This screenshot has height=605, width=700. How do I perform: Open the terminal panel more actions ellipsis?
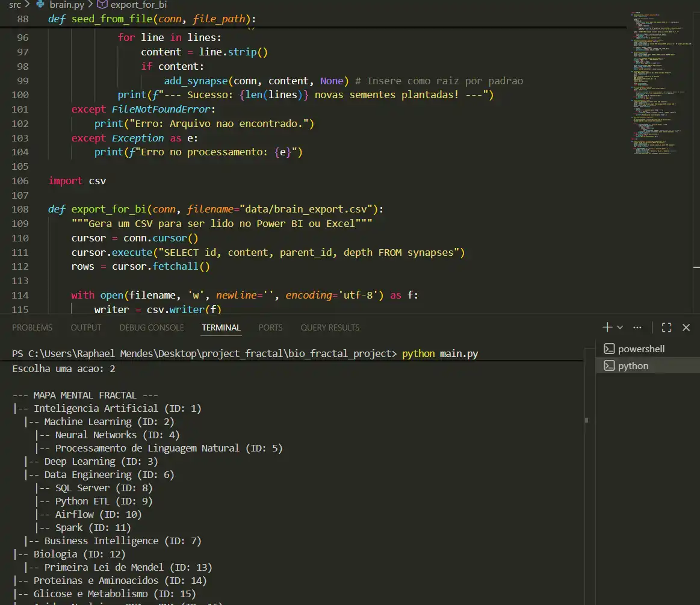pyautogui.click(x=637, y=327)
